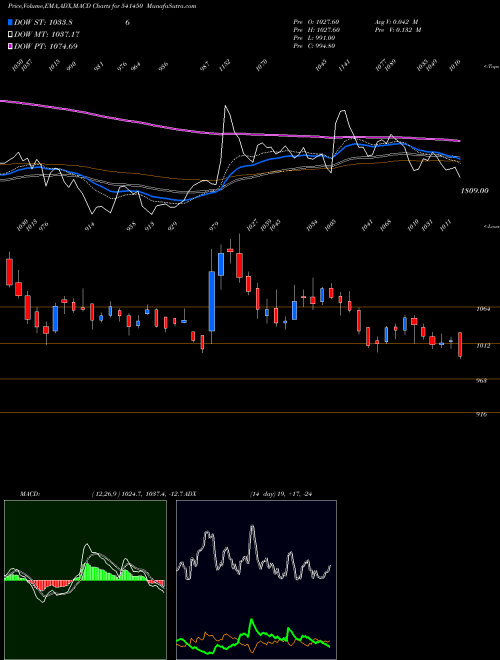Click the 1012 price level label
This screenshot has width=500, height=660.
[483, 346]
